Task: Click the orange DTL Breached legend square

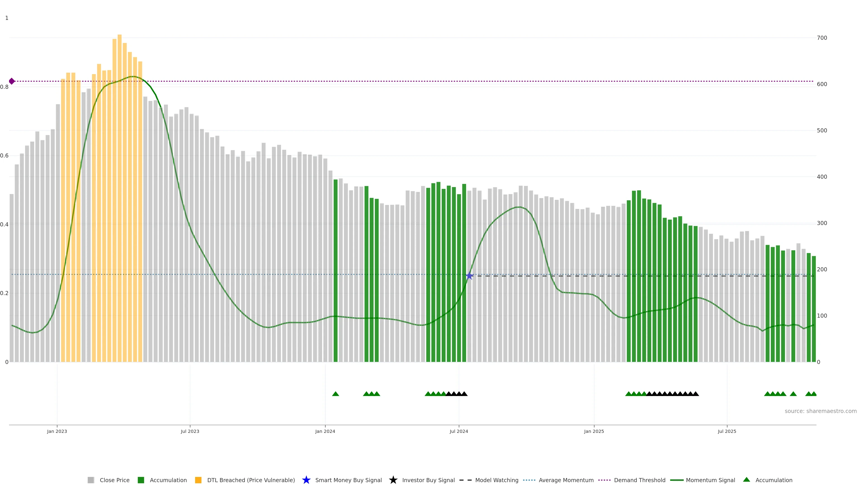Action: click(x=198, y=480)
